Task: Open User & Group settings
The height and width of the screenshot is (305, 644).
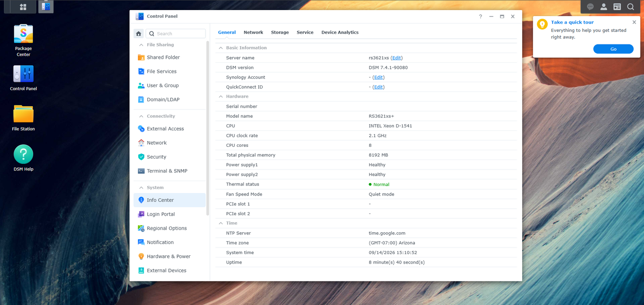Action: click(x=170, y=85)
